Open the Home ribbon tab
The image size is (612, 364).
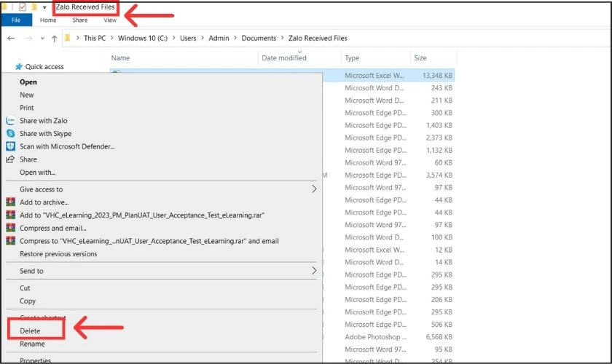point(48,20)
